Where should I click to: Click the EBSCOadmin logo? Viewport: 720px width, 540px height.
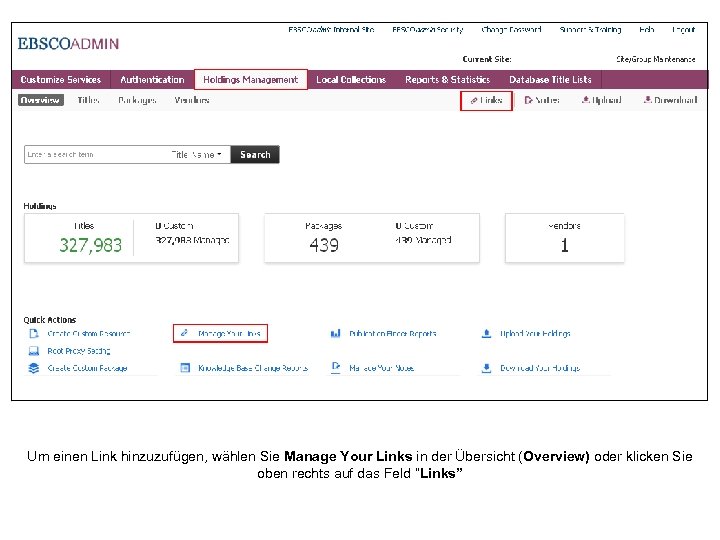68,44
